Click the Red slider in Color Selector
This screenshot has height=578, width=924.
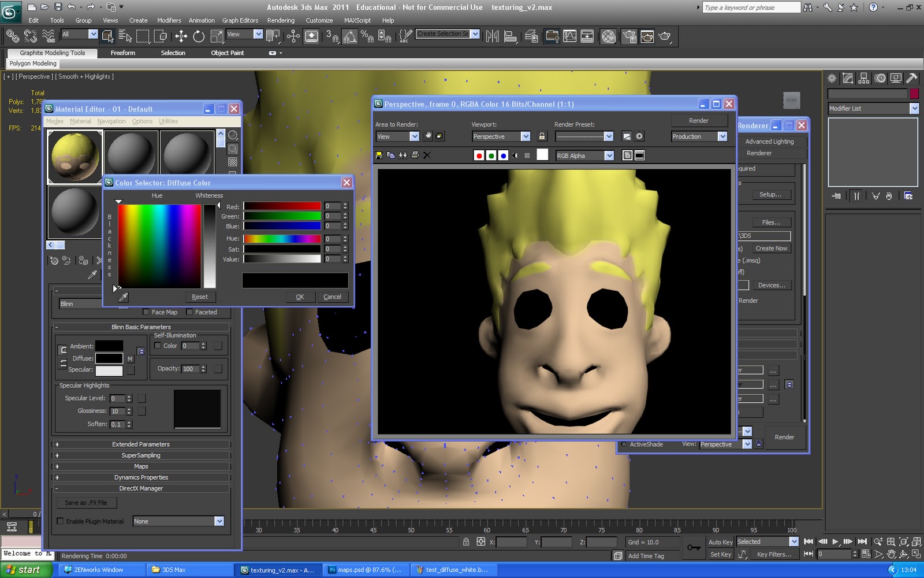[x=282, y=206]
